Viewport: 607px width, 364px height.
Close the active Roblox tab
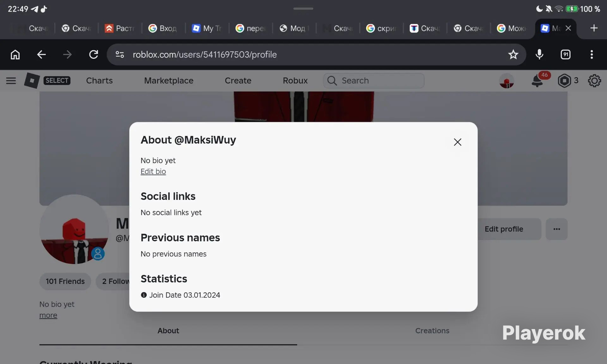tap(568, 28)
